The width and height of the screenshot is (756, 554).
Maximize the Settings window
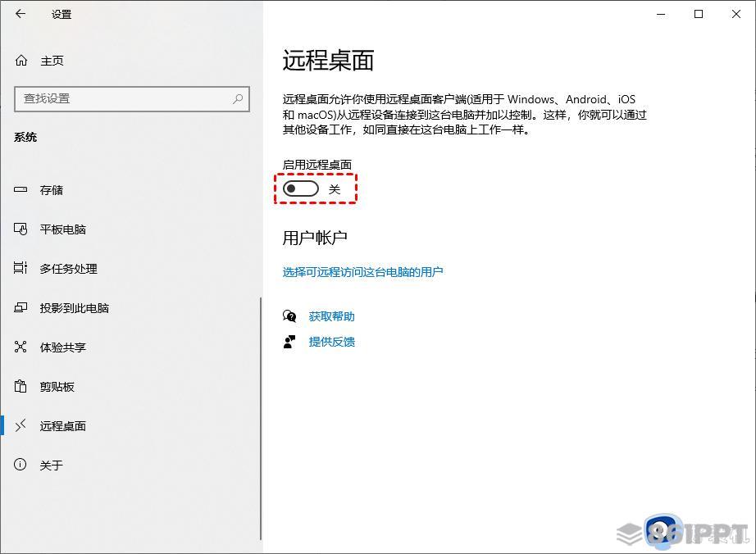click(x=698, y=14)
